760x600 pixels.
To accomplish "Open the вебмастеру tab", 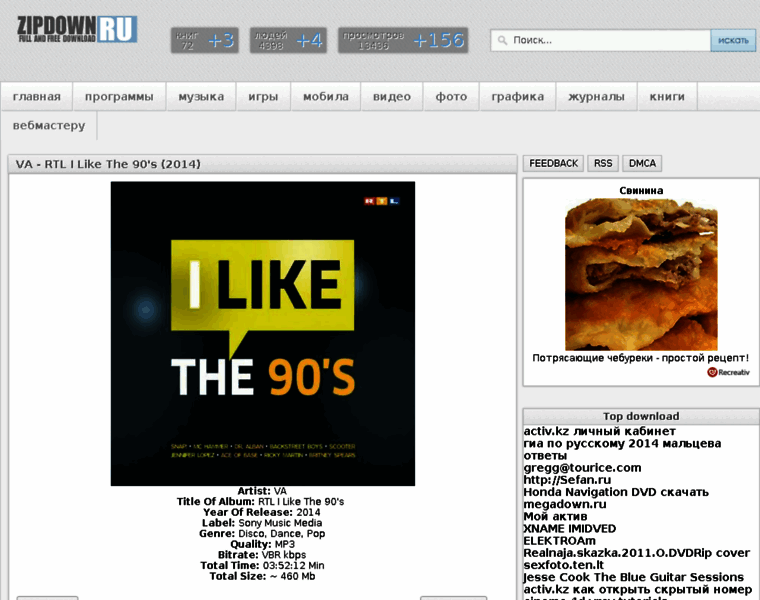I will click(x=49, y=126).
